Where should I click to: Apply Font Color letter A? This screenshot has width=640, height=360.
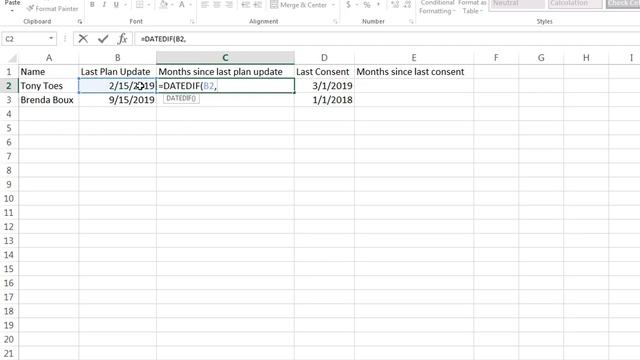pyautogui.click(x=182, y=4)
